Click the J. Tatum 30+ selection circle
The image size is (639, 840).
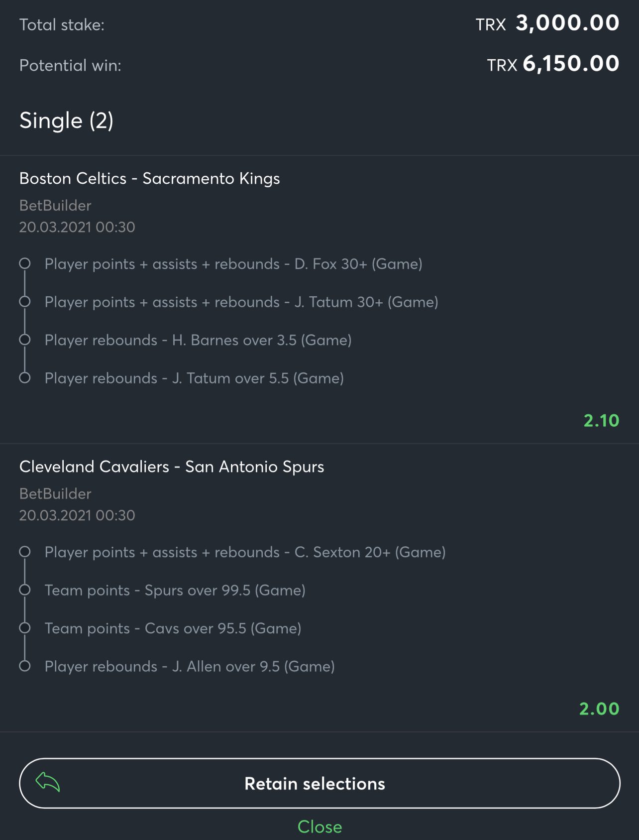[25, 302]
